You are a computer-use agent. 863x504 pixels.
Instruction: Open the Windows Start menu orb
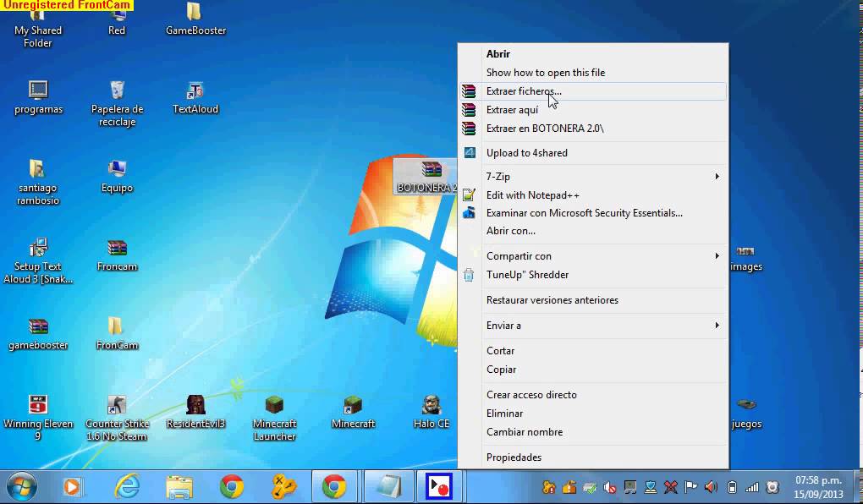click(21, 487)
